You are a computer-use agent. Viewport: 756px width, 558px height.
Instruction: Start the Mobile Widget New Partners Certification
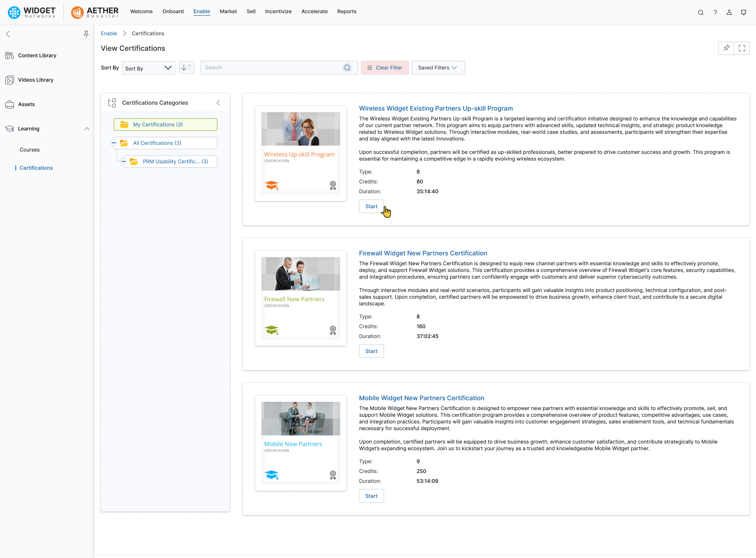point(371,496)
